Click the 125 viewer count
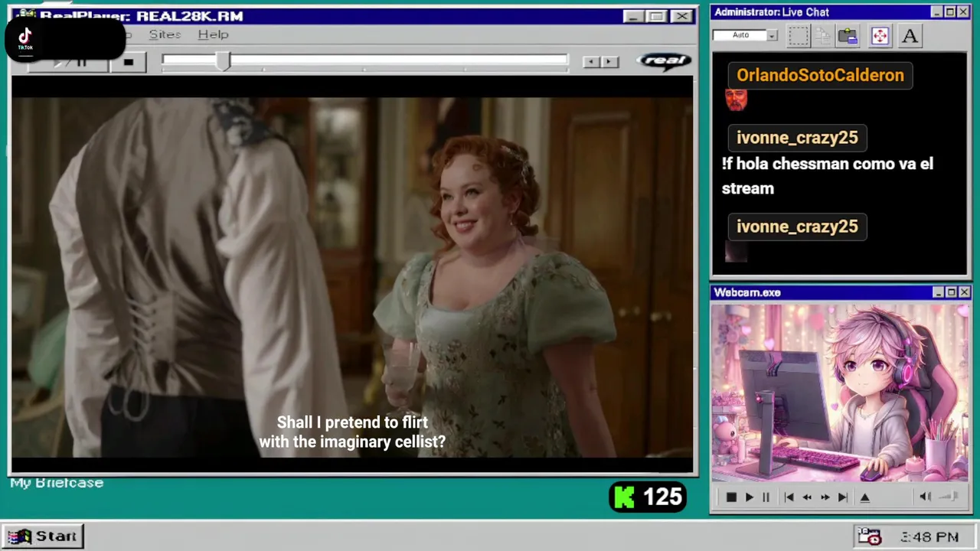980x551 pixels. (x=662, y=497)
